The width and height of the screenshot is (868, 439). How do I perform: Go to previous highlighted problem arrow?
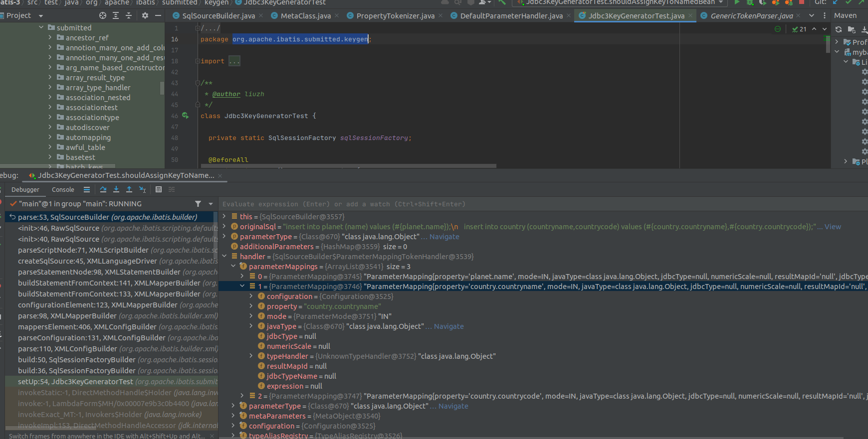814,29
